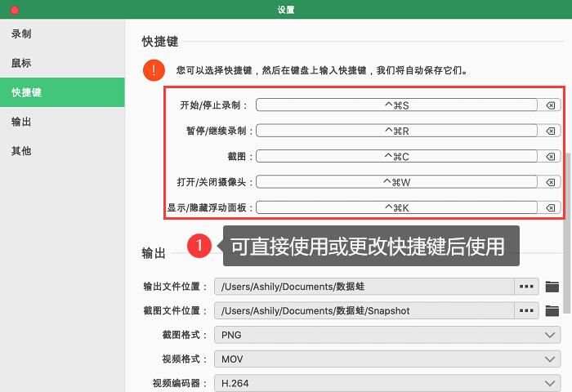Clear the 暂停/继续录制 shortcut
The height and width of the screenshot is (392, 572).
click(550, 131)
